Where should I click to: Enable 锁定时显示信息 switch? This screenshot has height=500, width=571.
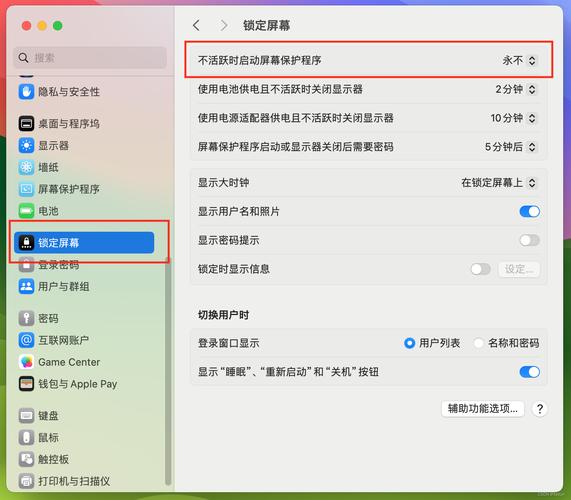click(x=480, y=269)
